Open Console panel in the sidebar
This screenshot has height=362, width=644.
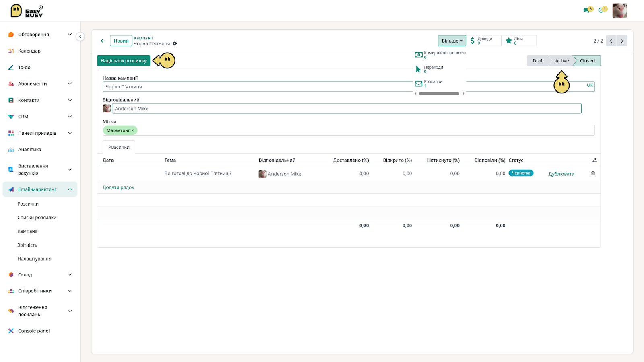point(34,331)
